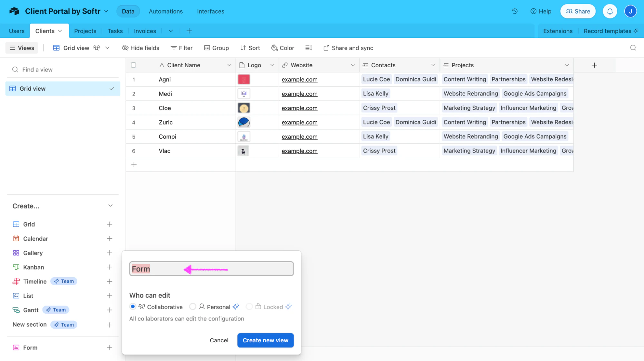Screen dimensions: 644x361
Task: Add a Gallery view plus icon
Action: (110, 253)
